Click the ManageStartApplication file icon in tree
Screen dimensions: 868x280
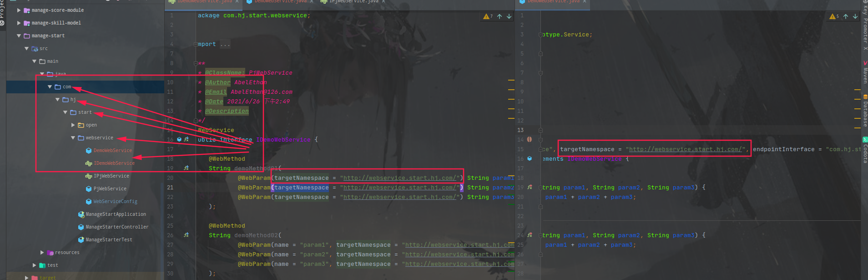click(81, 214)
